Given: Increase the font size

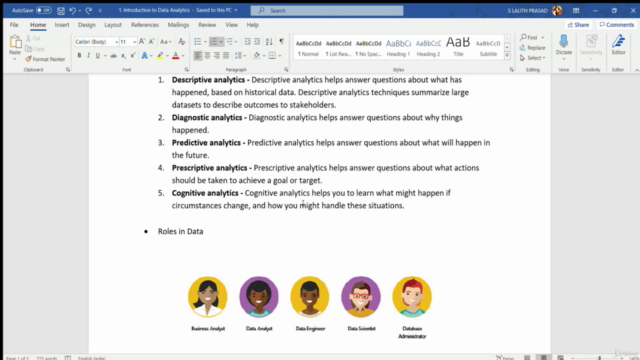Looking at the screenshot, I should pyautogui.click(x=142, y=42).
